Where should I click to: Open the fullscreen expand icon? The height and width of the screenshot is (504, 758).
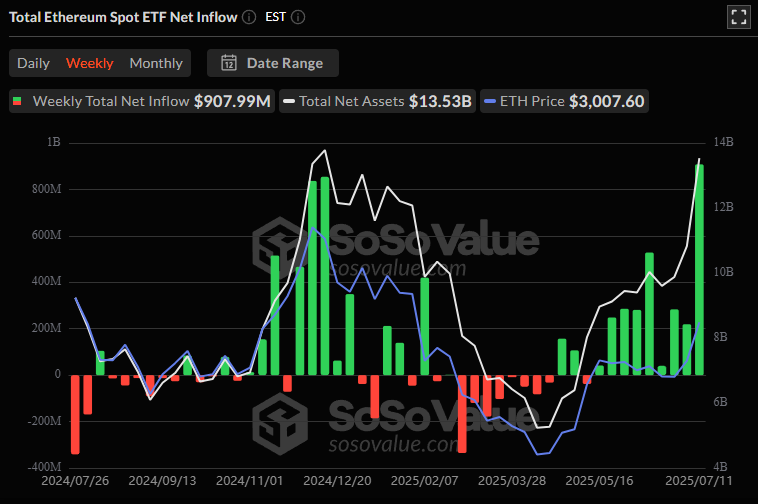[738, 17]
